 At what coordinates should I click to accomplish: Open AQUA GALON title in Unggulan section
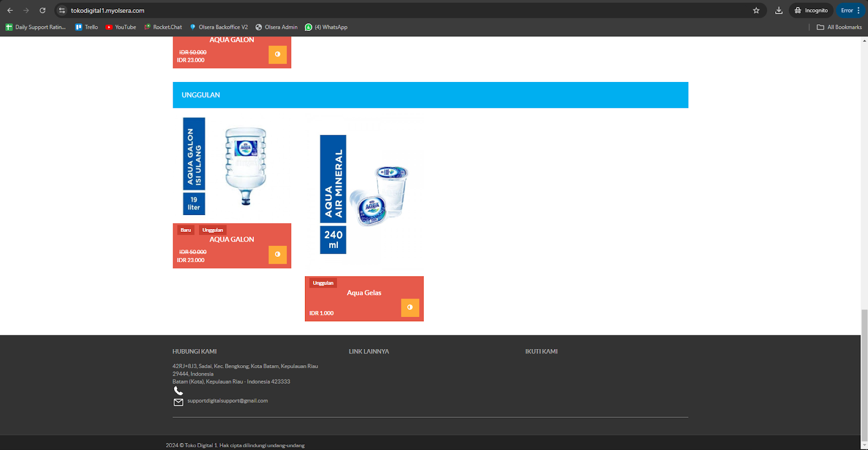pos(232,239)
